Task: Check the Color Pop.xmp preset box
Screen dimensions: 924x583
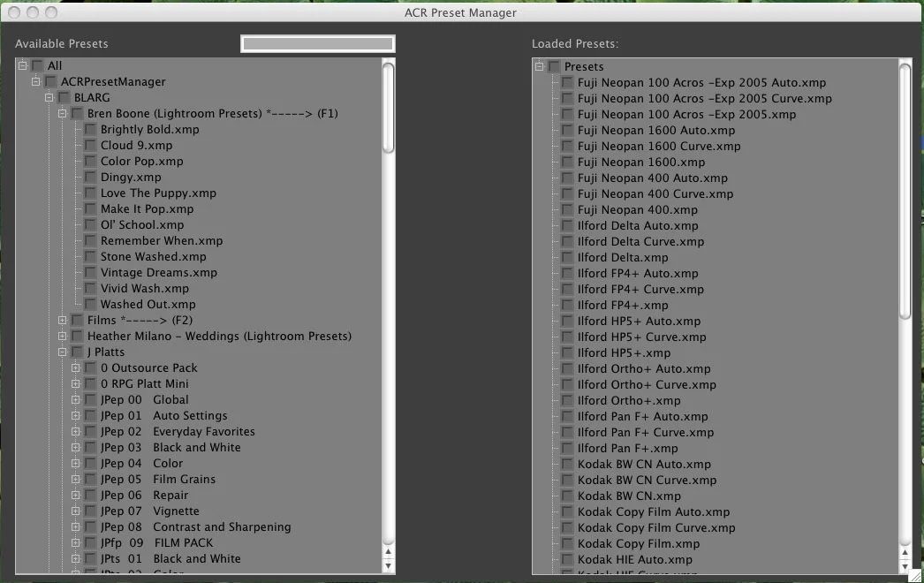Action: point(90,161)
